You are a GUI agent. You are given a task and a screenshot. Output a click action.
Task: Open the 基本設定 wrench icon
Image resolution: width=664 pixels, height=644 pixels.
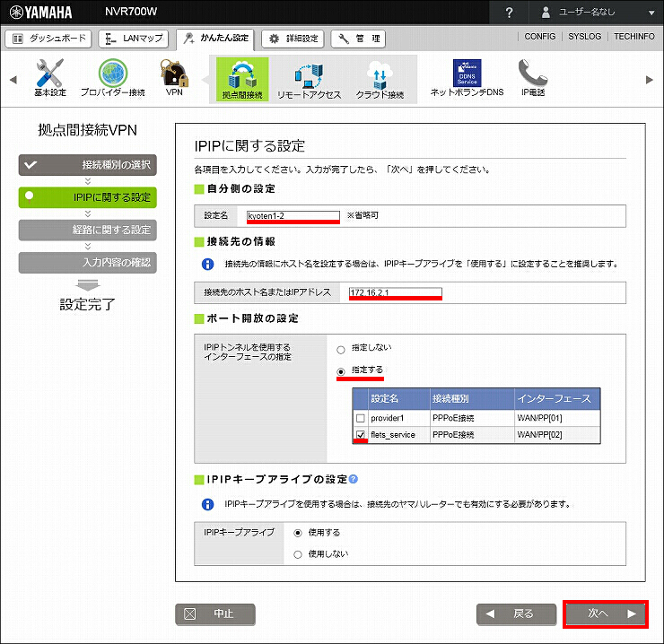[50, 77]
